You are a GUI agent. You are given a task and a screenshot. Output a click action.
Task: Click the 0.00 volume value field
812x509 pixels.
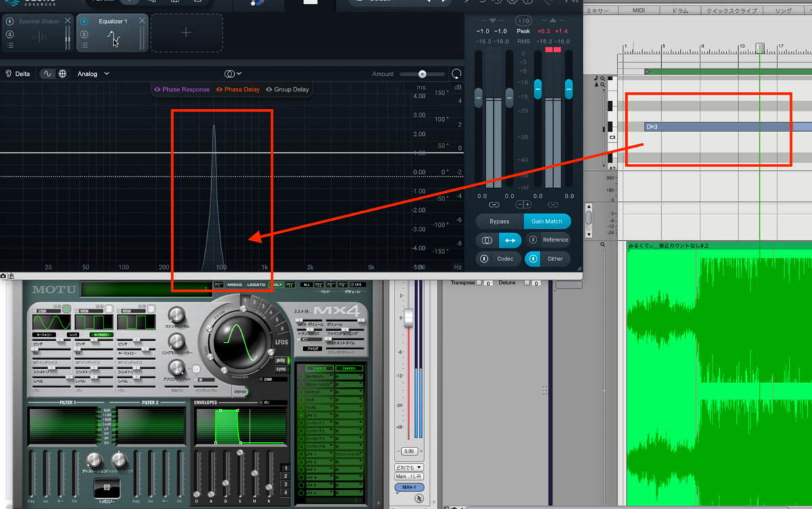(409, 451)
